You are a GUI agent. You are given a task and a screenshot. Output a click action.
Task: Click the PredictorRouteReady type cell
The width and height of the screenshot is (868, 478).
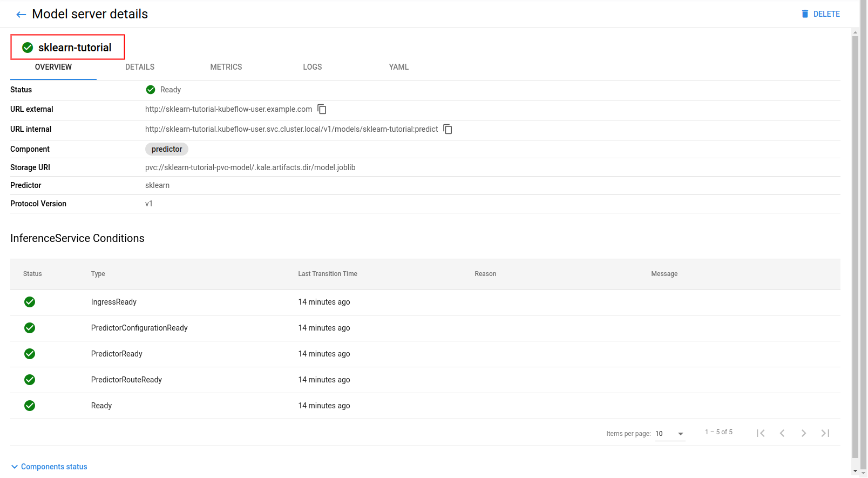126,380
